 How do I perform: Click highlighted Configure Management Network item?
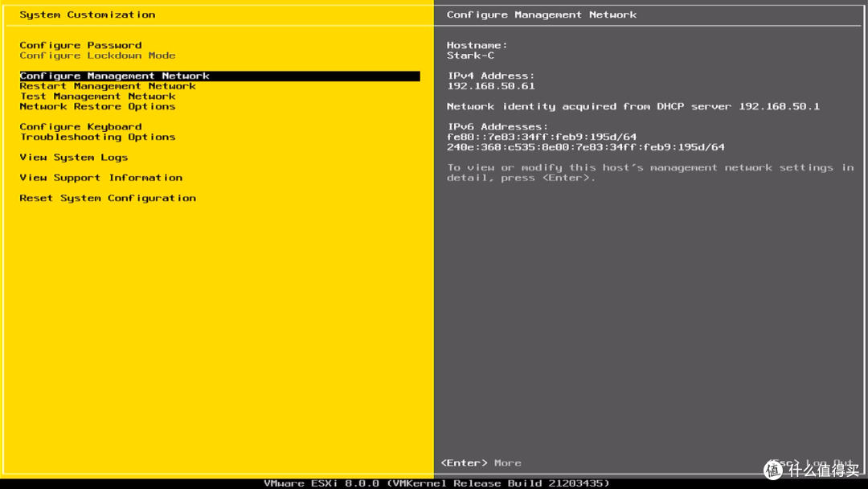115,76
